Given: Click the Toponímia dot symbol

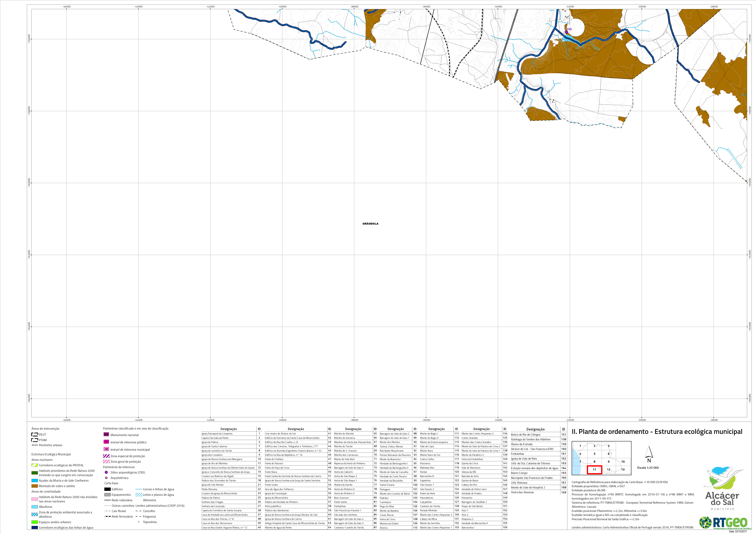Looking at the screenshot, I should (139, 522).
